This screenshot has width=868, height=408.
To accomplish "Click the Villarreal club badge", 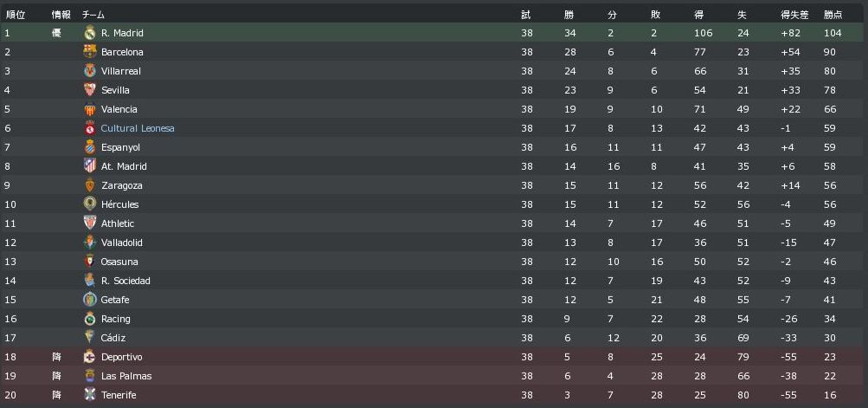I will click(89, 71).
